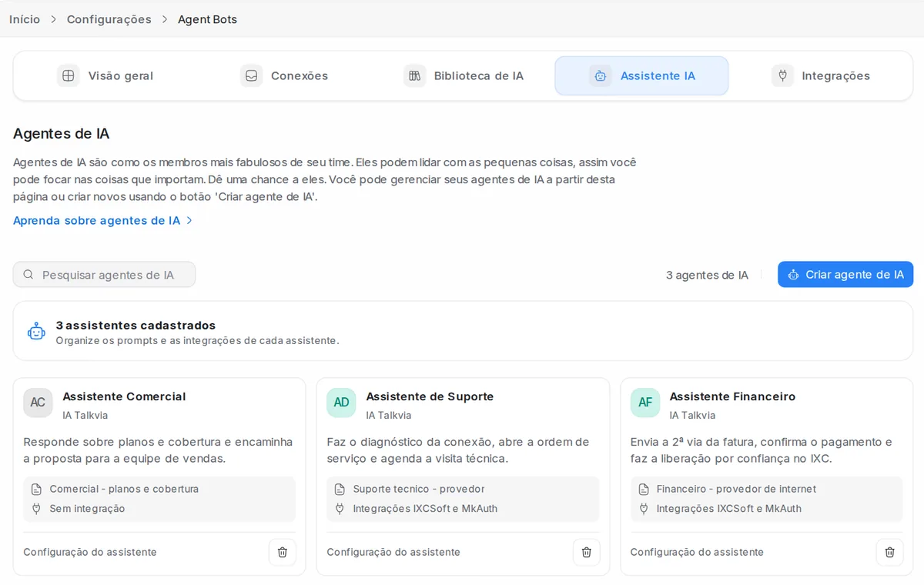Click document icon next to Comercial - planos e cobertura
The image size is (924, 585).
tap(36, 489)
